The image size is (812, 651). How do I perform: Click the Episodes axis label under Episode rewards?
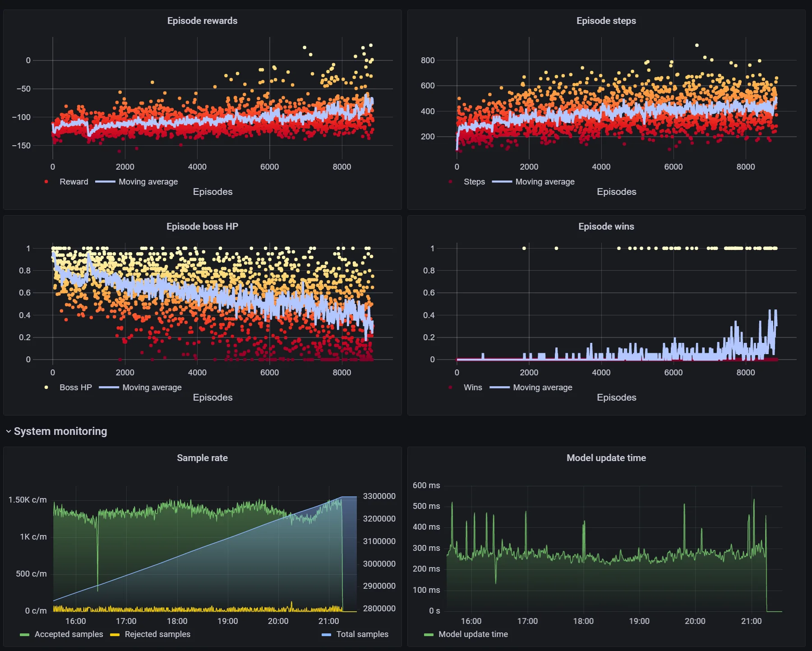pos(212,192)
